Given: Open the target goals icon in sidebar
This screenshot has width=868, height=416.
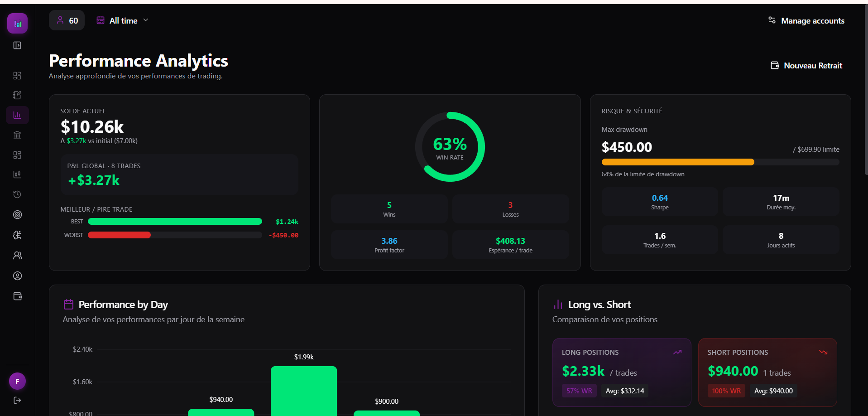Looking at the screenshot, I should 17,215.
